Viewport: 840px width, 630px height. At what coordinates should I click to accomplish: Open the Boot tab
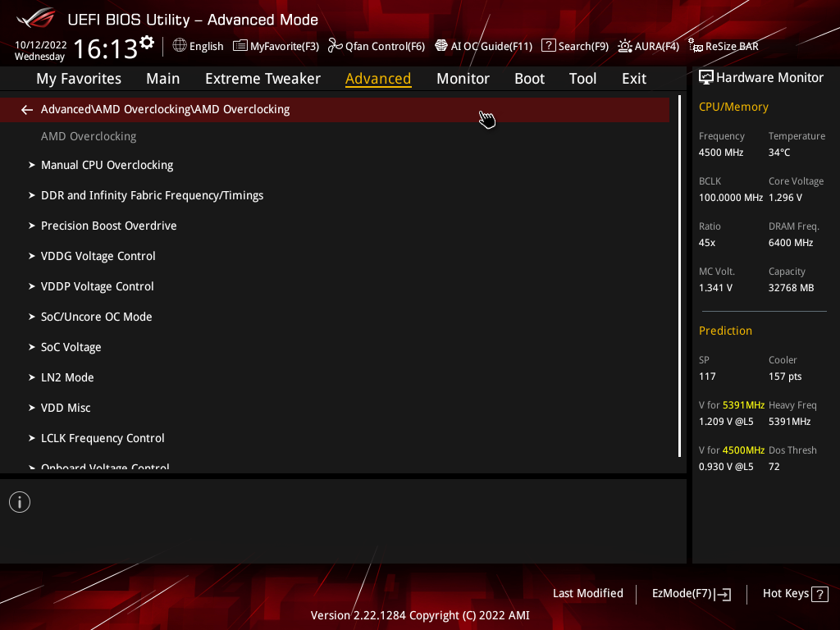tap(529, 79)
